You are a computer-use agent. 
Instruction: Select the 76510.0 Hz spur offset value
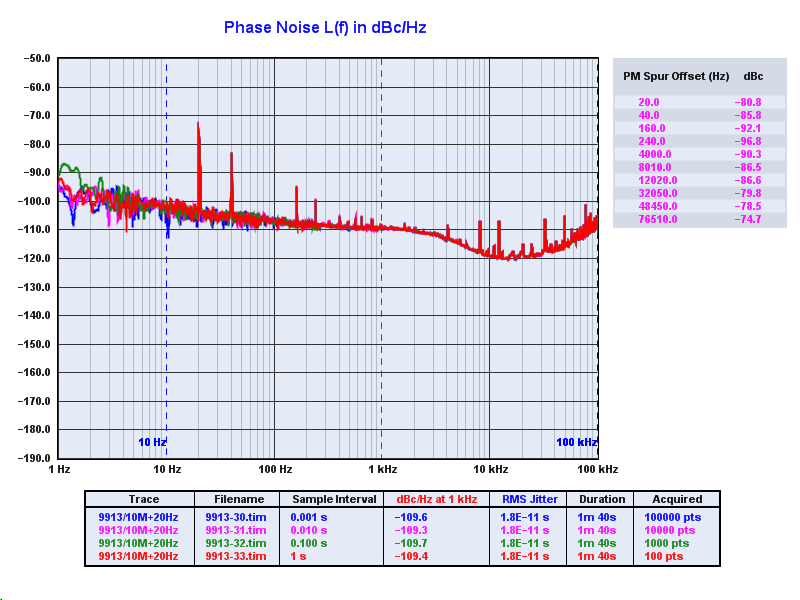658,219
